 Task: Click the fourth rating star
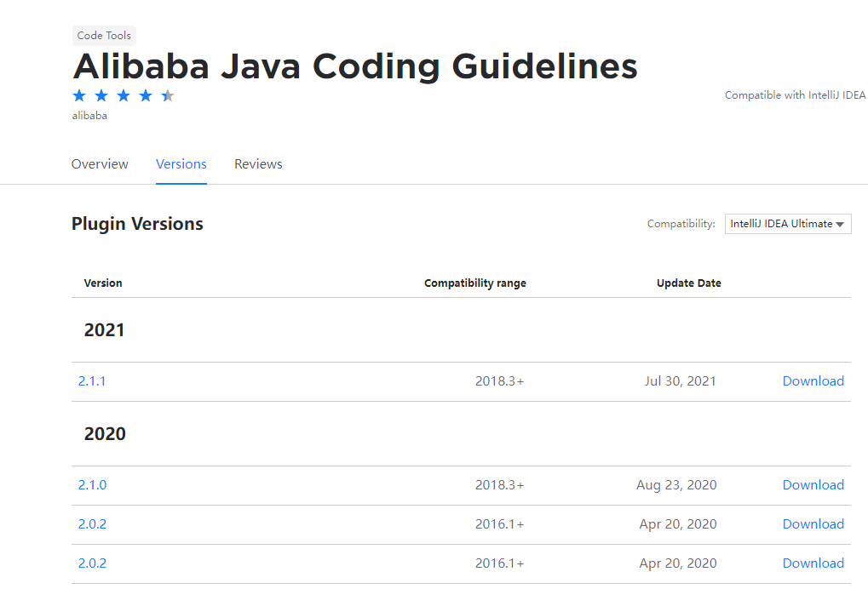click(146, 95)
